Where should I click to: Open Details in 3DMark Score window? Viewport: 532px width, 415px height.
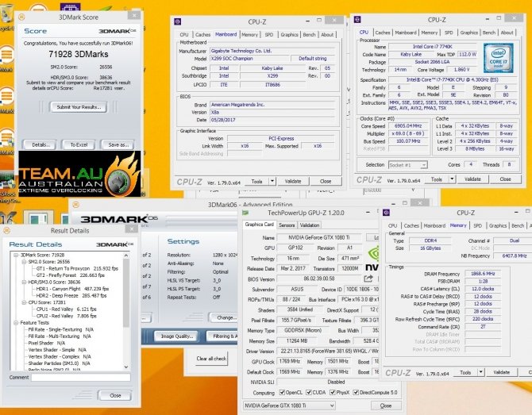41,144
